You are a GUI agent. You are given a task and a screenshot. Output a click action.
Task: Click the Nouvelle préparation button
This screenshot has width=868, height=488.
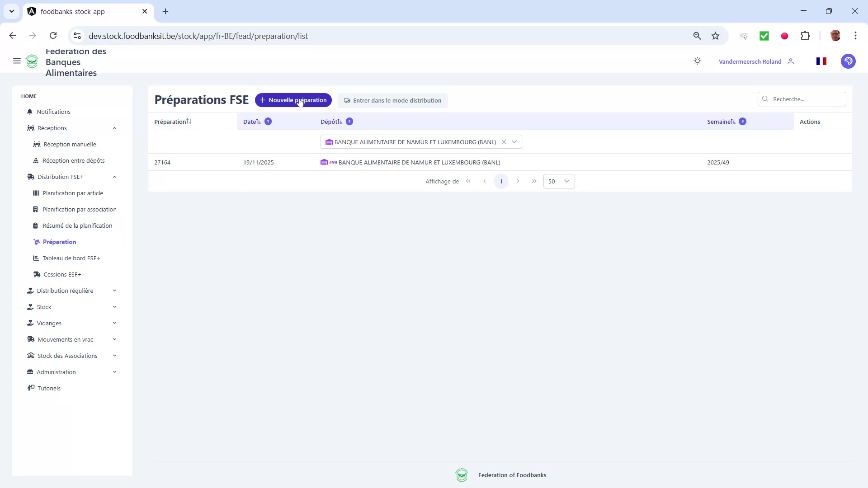[293, 100]
